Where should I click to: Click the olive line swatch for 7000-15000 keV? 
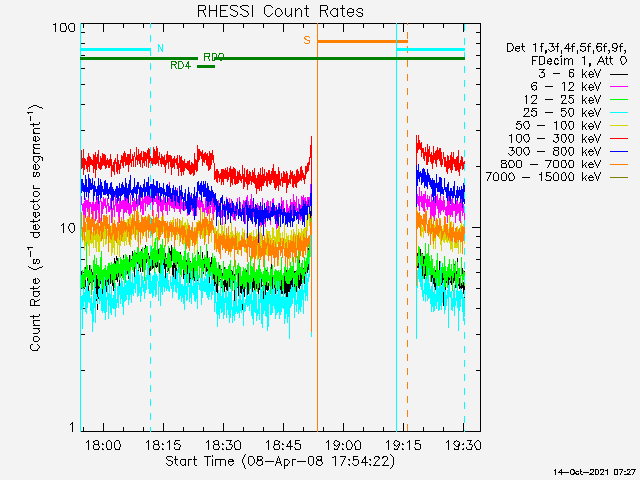(618, 178)
